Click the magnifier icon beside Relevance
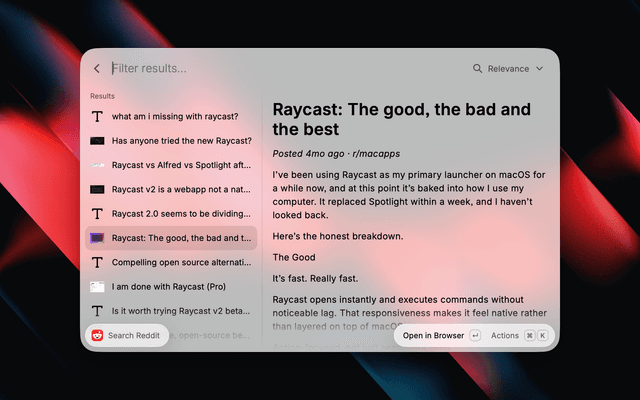 tap(477, 69)
